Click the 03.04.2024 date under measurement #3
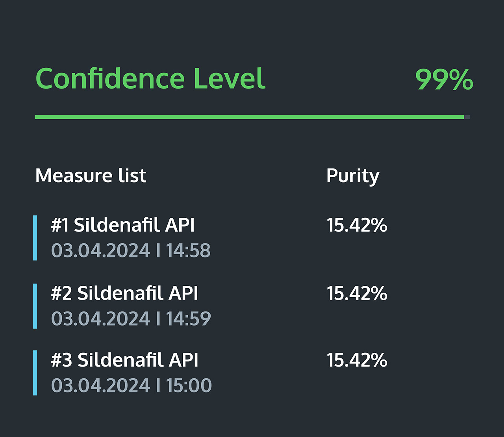Screen dimensions: 504x437 pos(101,386)
